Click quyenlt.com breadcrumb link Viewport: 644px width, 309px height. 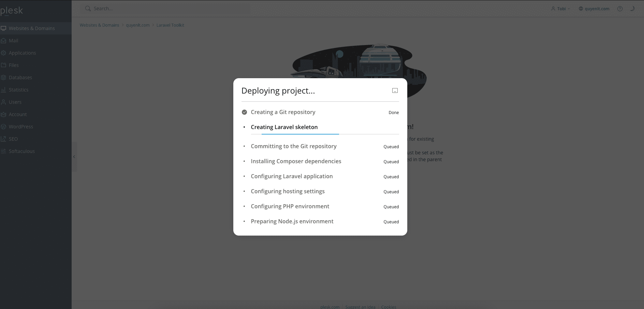coord(138,25)
